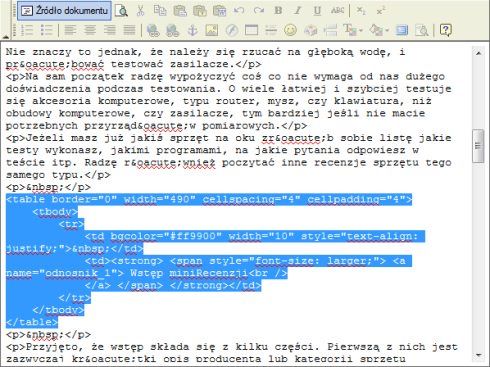
Task: Click the word 'Przyjęto' in the source
Action: (x=53, y=347)
